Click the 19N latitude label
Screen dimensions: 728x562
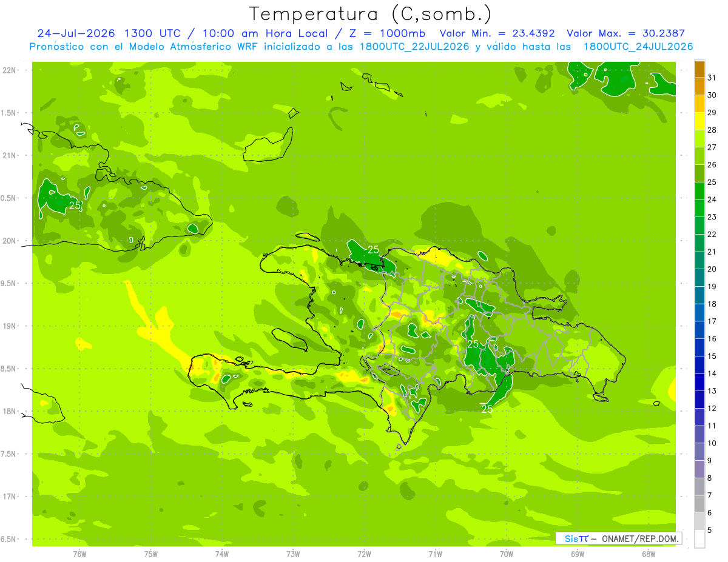(x=9, y=326)
